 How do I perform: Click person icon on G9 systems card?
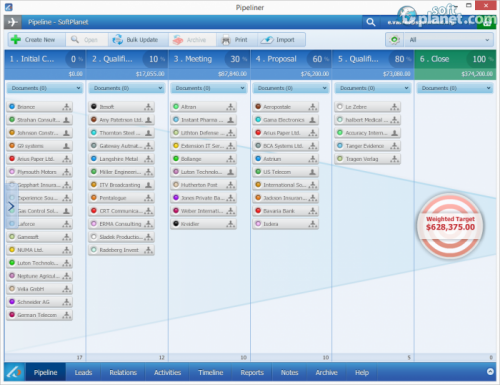pyautogui.click(x=67, y=146)
